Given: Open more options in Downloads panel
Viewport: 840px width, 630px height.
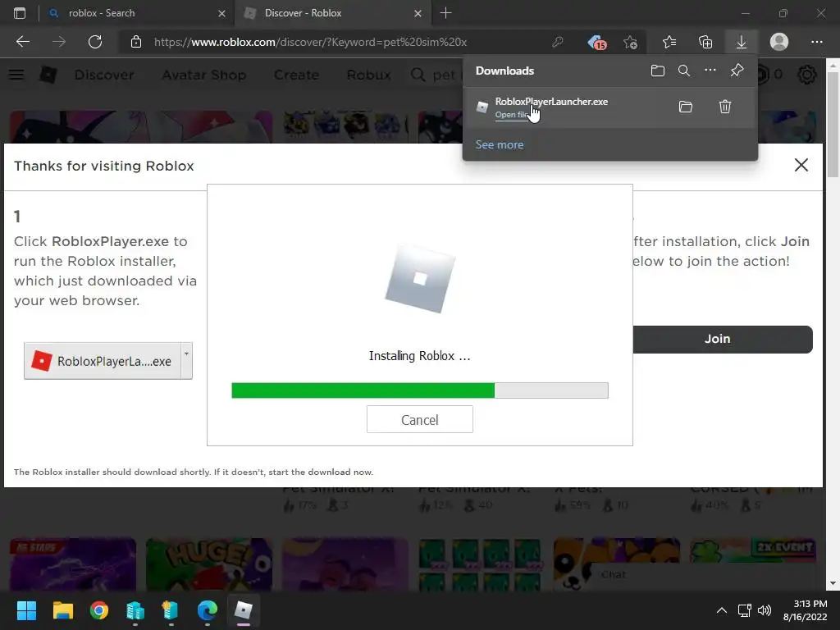Looking at the screenshot, I should [710, 71].
